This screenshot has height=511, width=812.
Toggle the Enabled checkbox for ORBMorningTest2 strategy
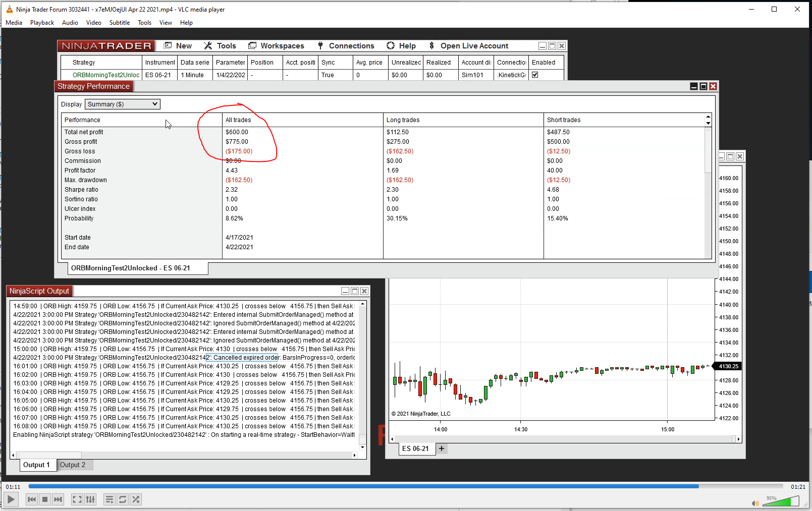(x=535, y=75)
